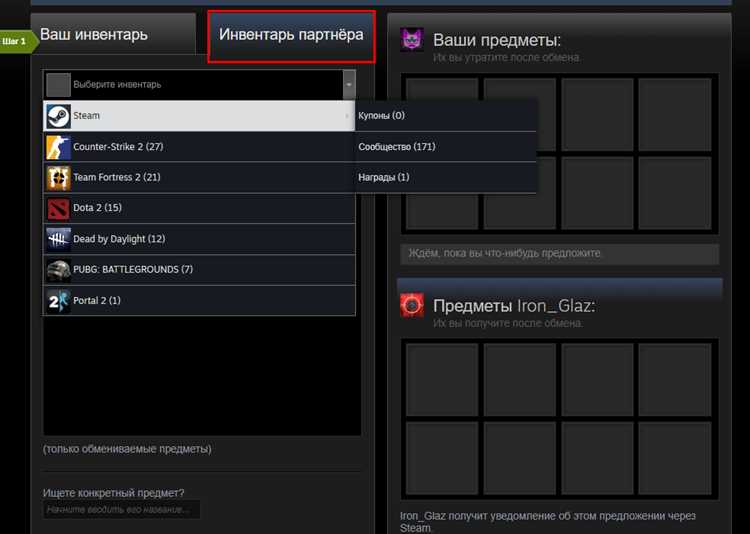Viewport: 750px width, 534px height.
Task: Choose Купоны (0) submenu item
Action: click(x=445, y=116)
